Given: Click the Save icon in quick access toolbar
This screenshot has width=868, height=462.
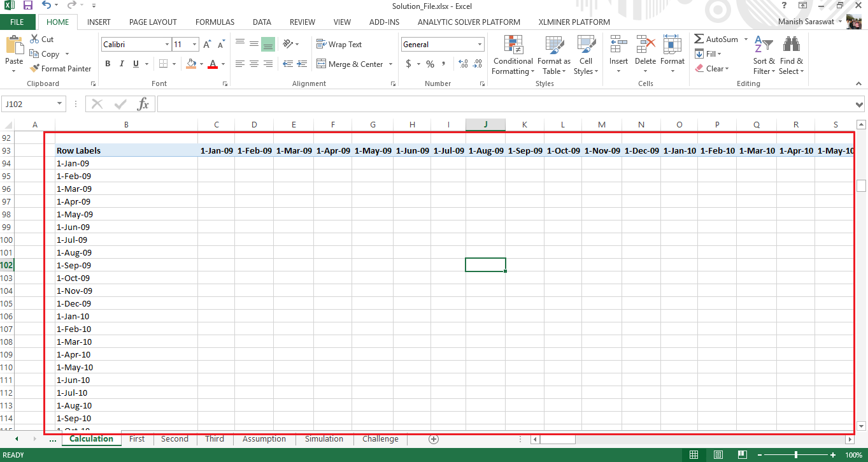Looking at the screenshot, I should click(27, 6).
